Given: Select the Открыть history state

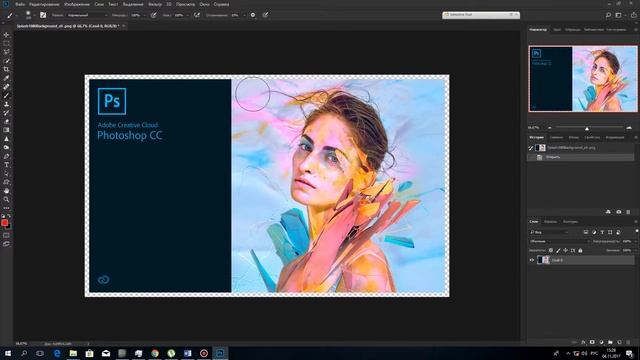Looking at the screenshot, I should pos(581,157).
